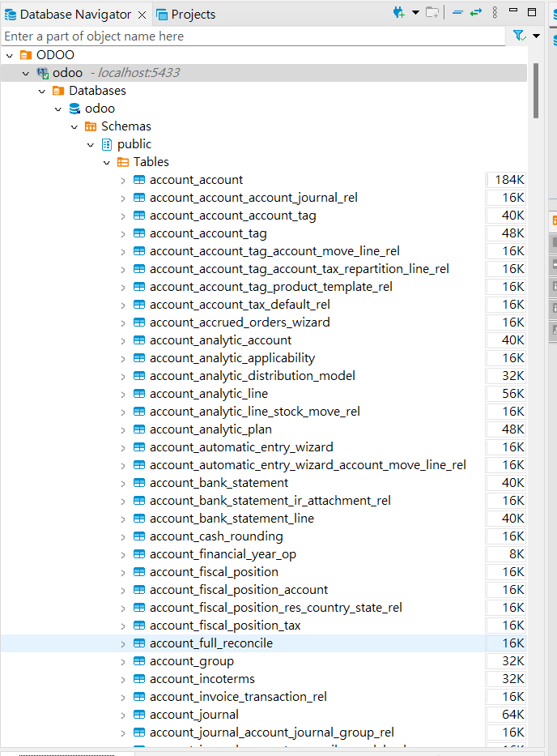Screen dimensions: 557x756
Task: Click the ODOO folder icon
Action: click(x=26, y=55)
